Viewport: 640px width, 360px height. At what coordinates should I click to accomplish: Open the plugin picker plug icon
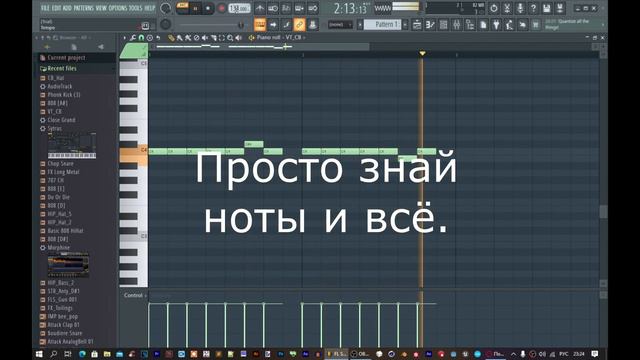[496, 25]
